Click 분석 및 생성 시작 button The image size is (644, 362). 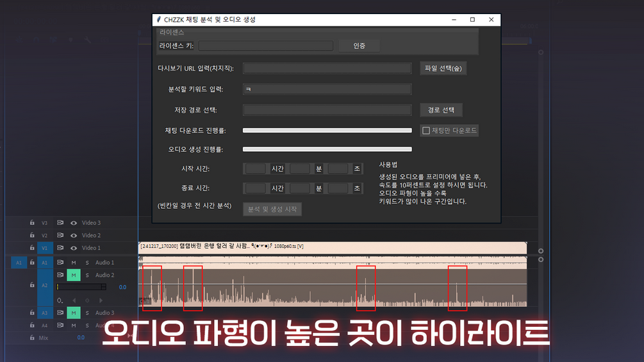[x=272, y=210]
